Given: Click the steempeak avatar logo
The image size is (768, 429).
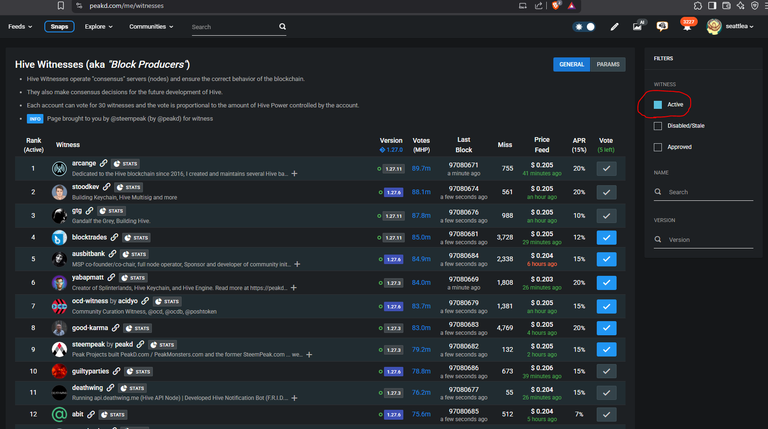Looking at the screenshot, I should (x=59, y=349).
